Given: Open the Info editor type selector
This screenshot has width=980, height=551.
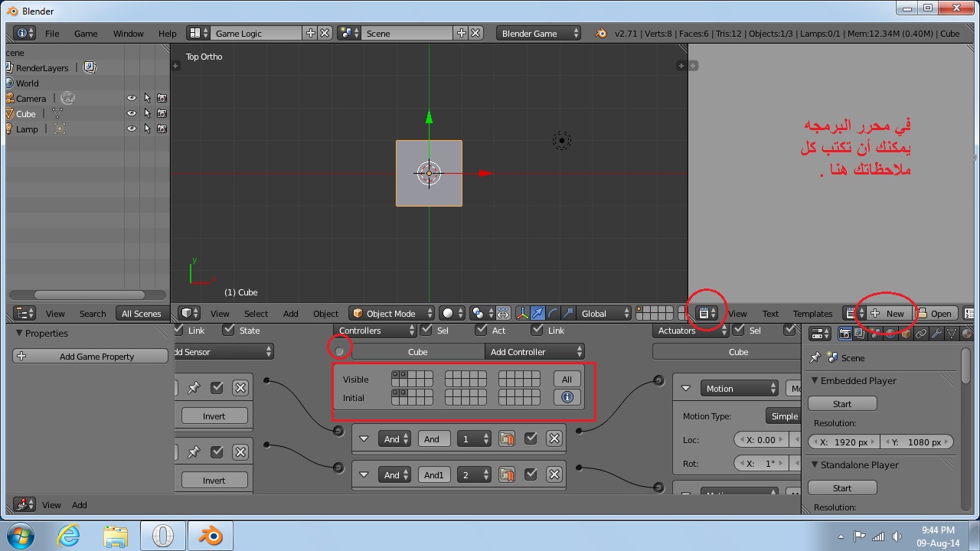Looking at the screenshot, I should [25, 33].
